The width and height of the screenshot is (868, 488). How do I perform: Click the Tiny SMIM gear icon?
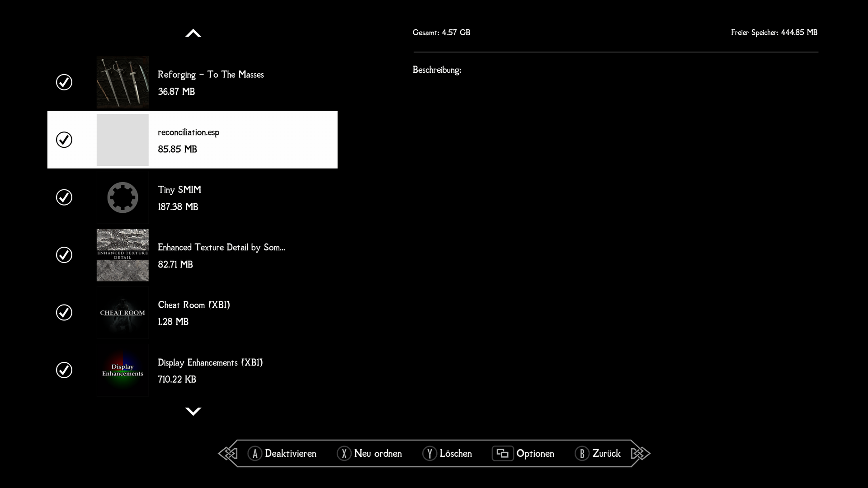[x=122, y=197]
